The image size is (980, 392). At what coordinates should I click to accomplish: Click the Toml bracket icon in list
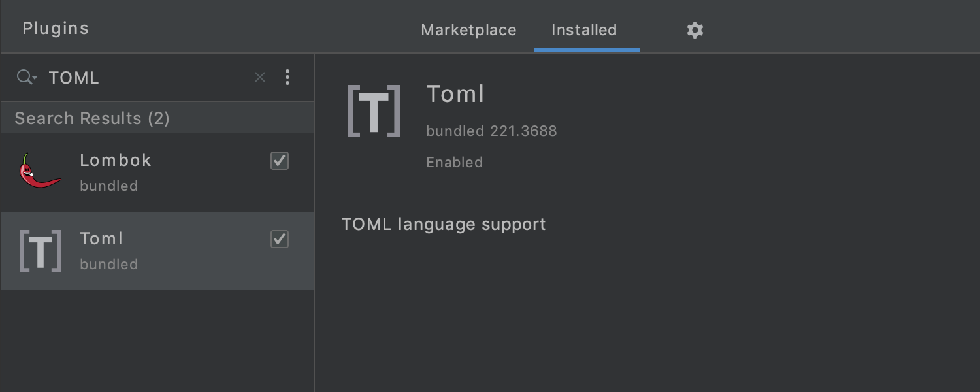pos(41,250)
